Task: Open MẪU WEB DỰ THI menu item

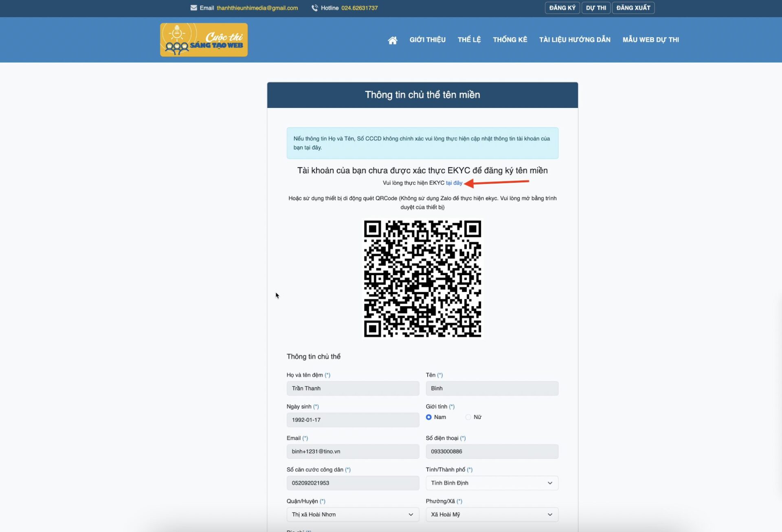Action: click(650, 39)
